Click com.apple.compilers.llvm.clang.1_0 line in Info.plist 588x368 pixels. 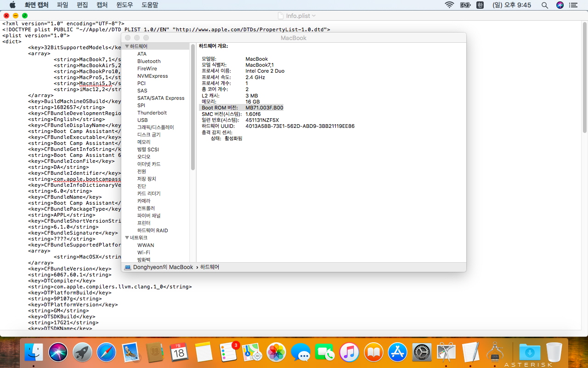[110, 287]
